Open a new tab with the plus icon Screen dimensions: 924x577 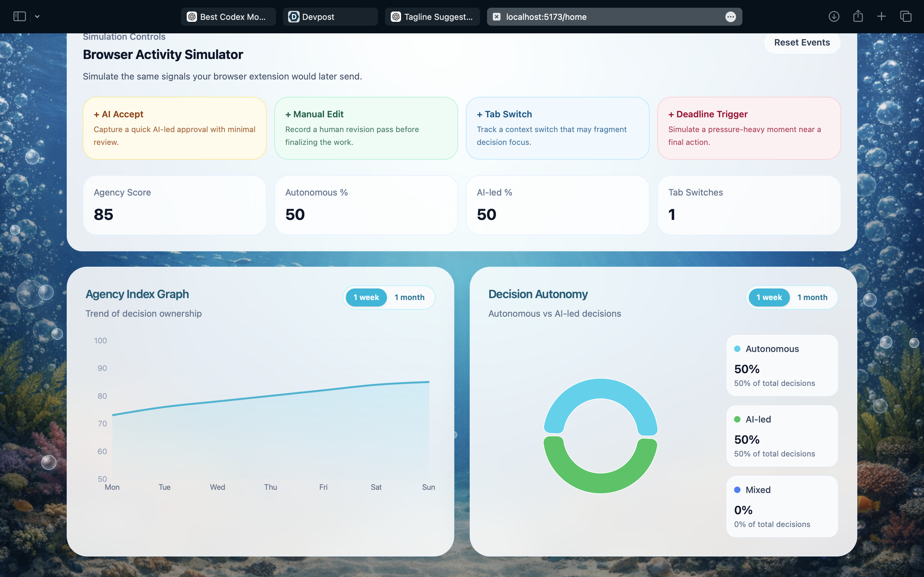point(881,16)
